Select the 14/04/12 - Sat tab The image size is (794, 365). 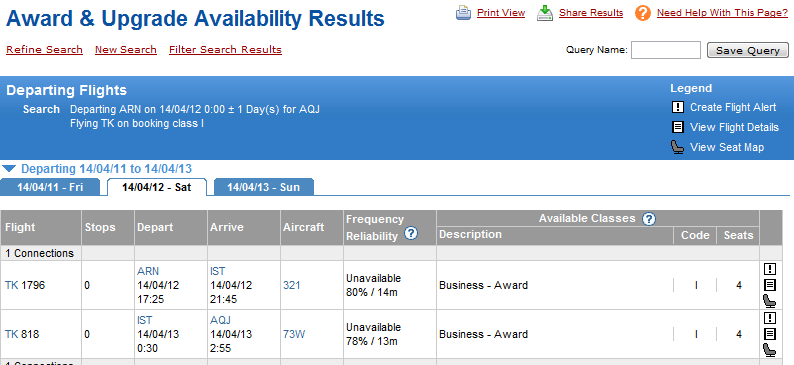156,187
